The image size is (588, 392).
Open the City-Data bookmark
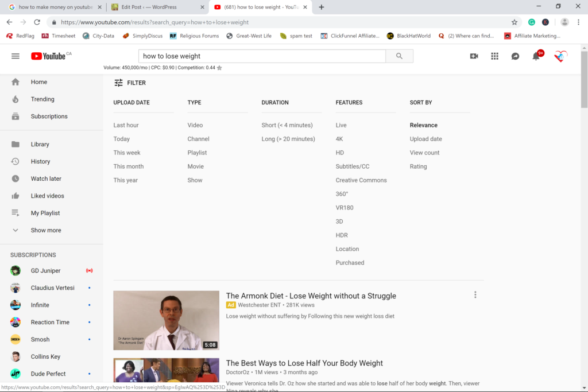[x=99, y=36]
